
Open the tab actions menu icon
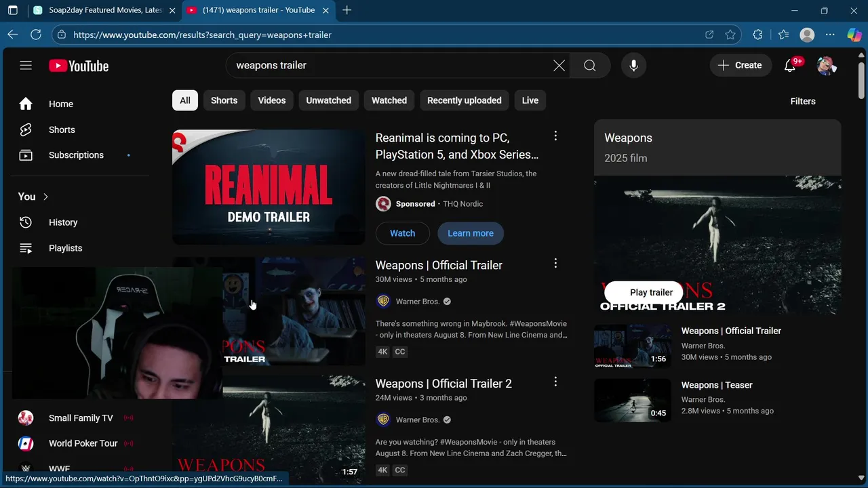(x=12, y=10)
